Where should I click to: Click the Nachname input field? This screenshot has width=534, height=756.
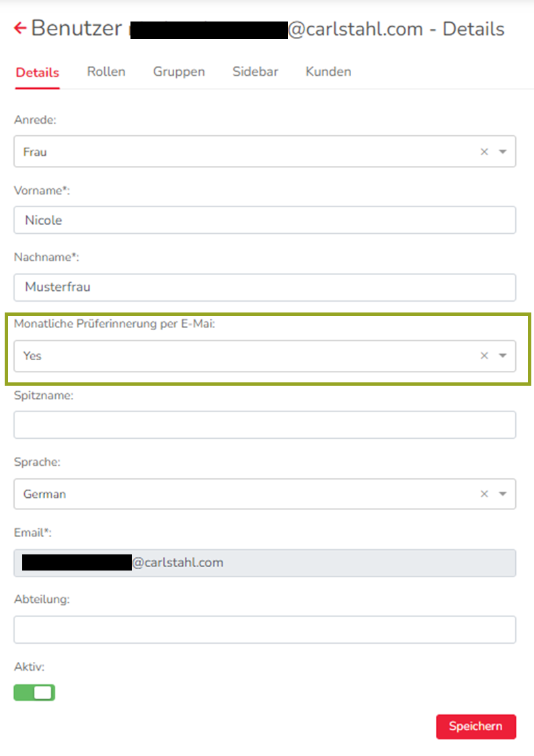(265, 287)
